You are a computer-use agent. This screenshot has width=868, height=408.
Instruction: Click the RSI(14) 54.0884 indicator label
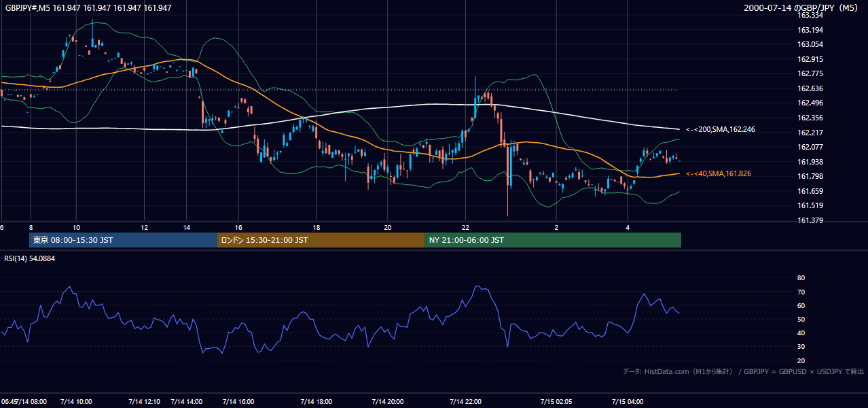tap(30, 258)
